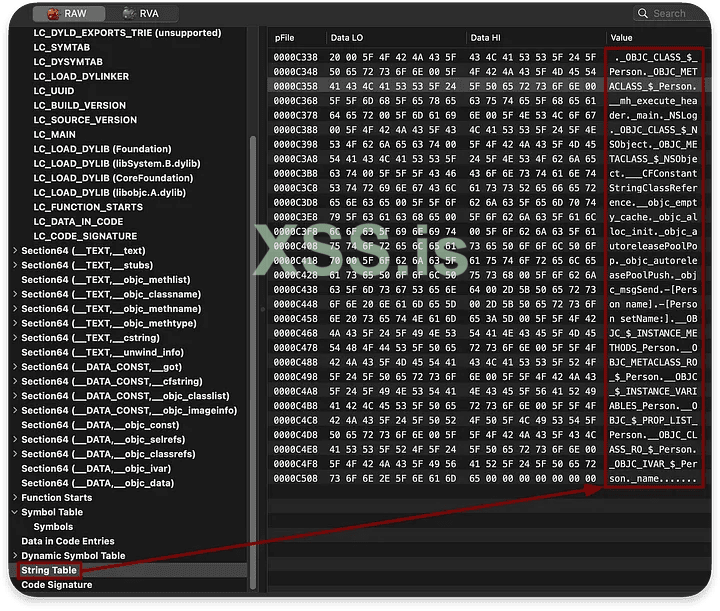Image resolution: width=720 pixels, height=611 pixels.
Task: Select the row at offset 0000C4A8
Action: point(489,391)
